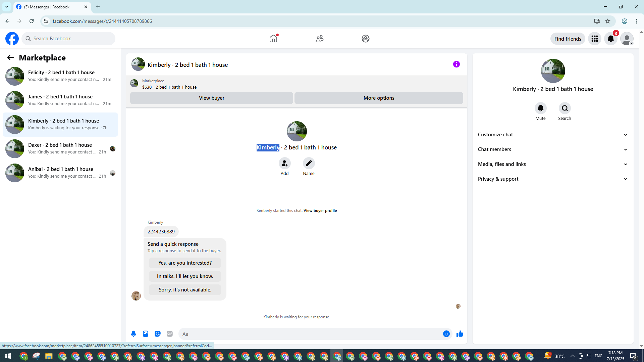
Task: Open the browser tab search dropdown
Action: point(7,7)
